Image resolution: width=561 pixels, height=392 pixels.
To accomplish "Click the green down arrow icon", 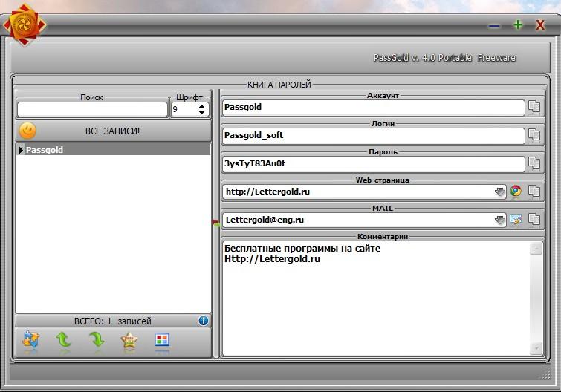I will [x=97, y=340].
